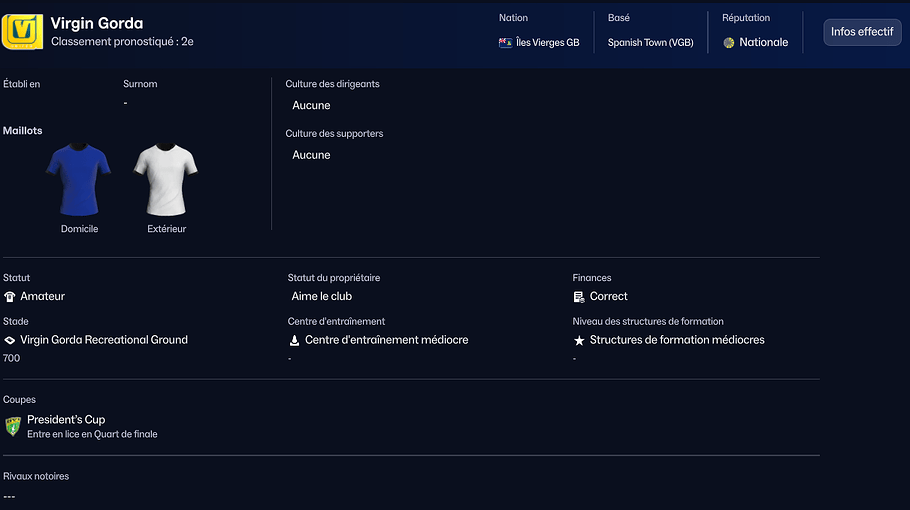Open the Infos effectif button
Viewport: 910px width, 510px height.
point(861,32)
